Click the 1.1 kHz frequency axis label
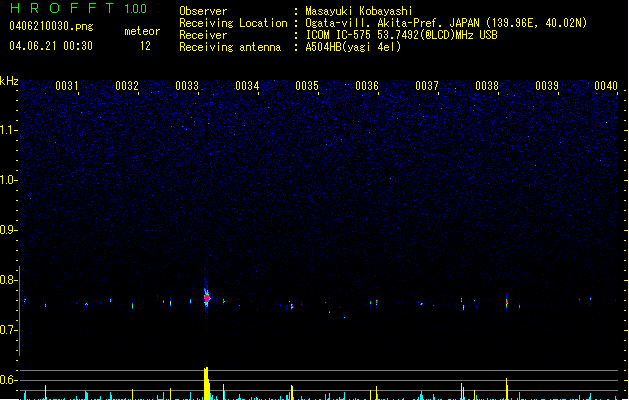Image resolution: width=629 pixels, height=400 pixels. [x=8, y=130]
